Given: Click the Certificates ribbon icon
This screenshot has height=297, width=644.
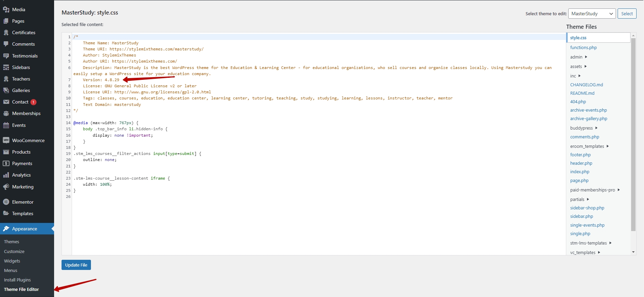Looking at the screenshot, I should [6, 32].
